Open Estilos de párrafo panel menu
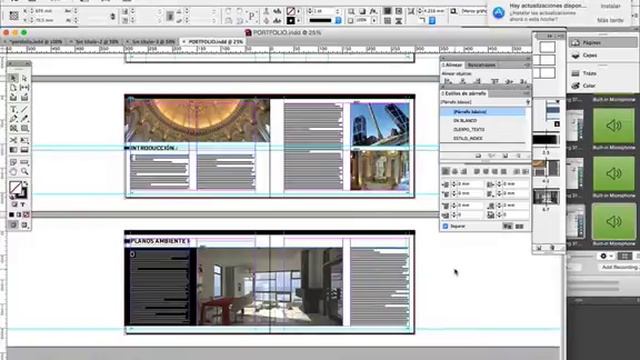The width and height of the screenshot is (640, 360). tap(527, 93)
